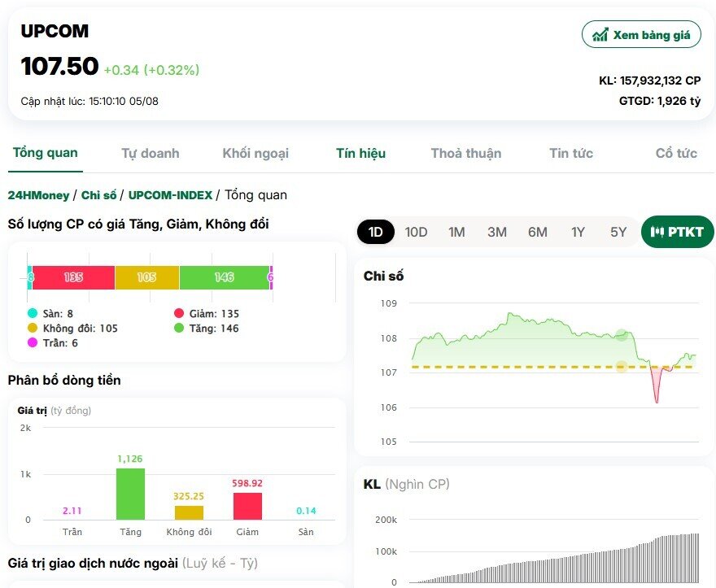Viewport: 716px width, 588px height.
Task: Select the 10D time range
Action: click(416, 232)
